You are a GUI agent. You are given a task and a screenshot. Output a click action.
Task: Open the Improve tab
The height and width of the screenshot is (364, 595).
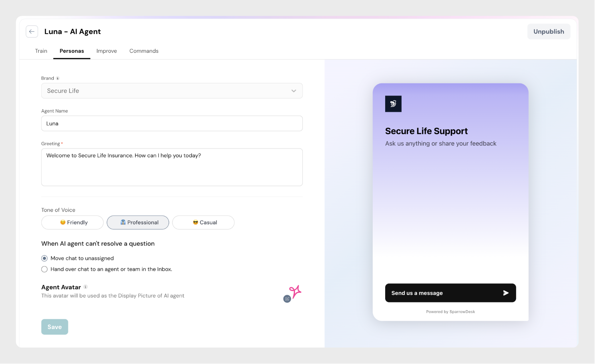(x=107, y=51)
